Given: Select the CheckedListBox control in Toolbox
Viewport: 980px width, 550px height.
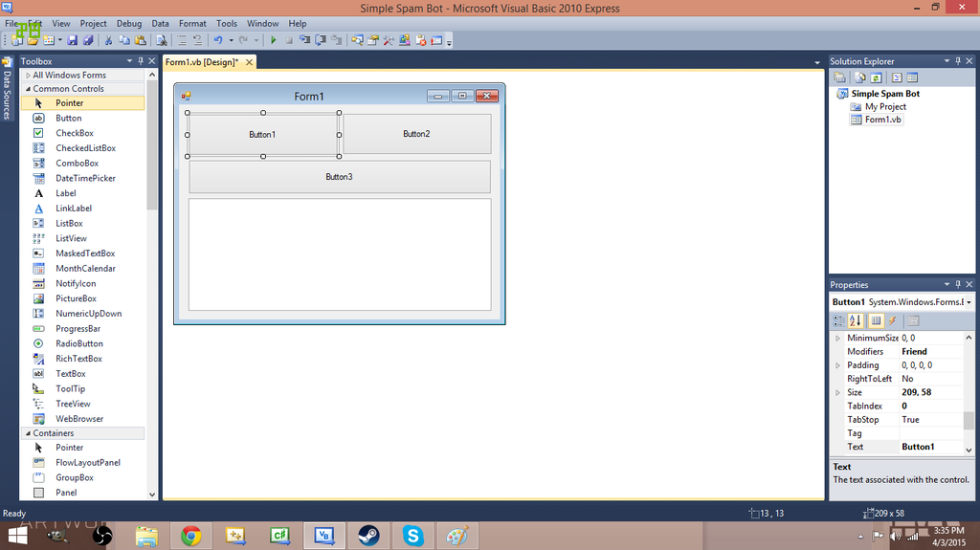Looking at the screenshot, I should pos(83,148).
